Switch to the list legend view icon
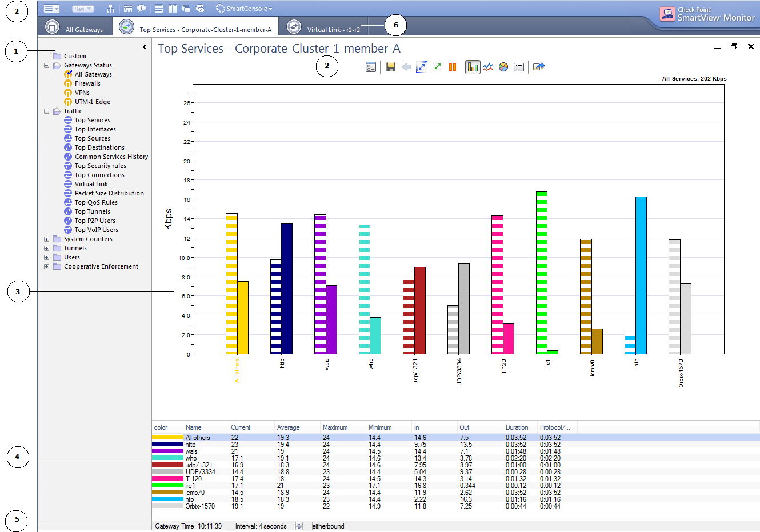This screenshot has height=532, width=760. (519, 67)
